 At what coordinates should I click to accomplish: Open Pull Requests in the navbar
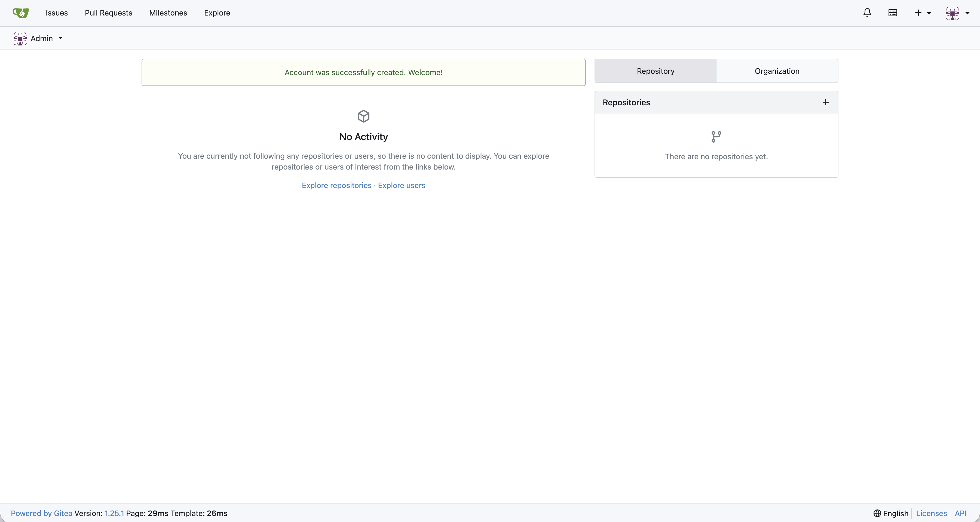click(x=108, y=13)
